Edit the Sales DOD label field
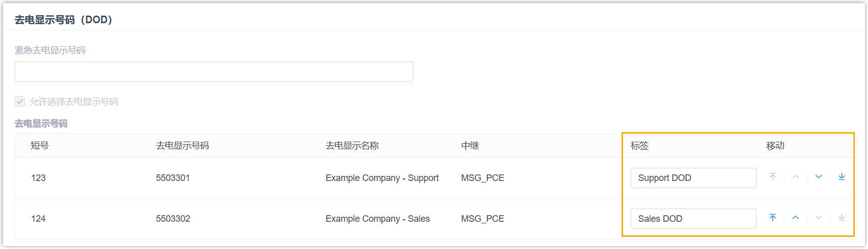Viewport: 868px width, 249px height. (693, 219)
